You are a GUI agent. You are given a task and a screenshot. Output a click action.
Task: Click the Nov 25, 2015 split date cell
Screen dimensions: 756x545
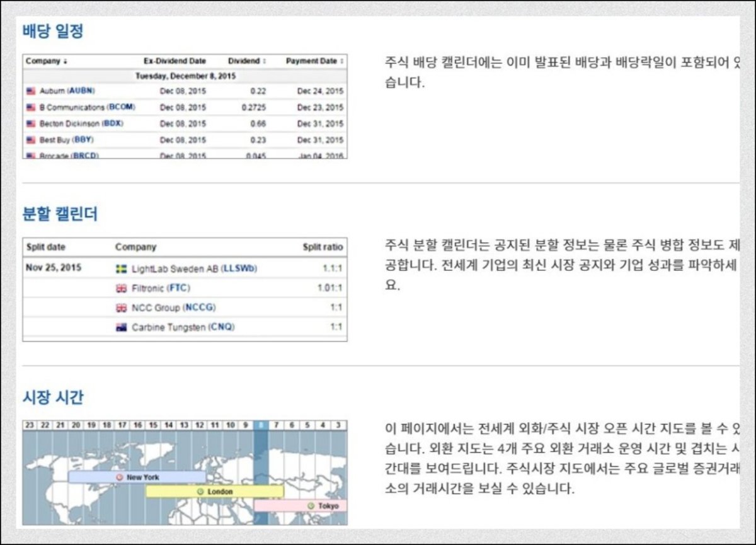coord(54,268)
